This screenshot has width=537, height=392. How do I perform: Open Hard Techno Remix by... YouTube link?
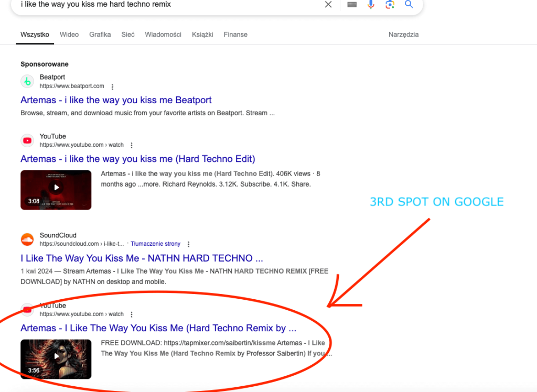coord(158,328)
